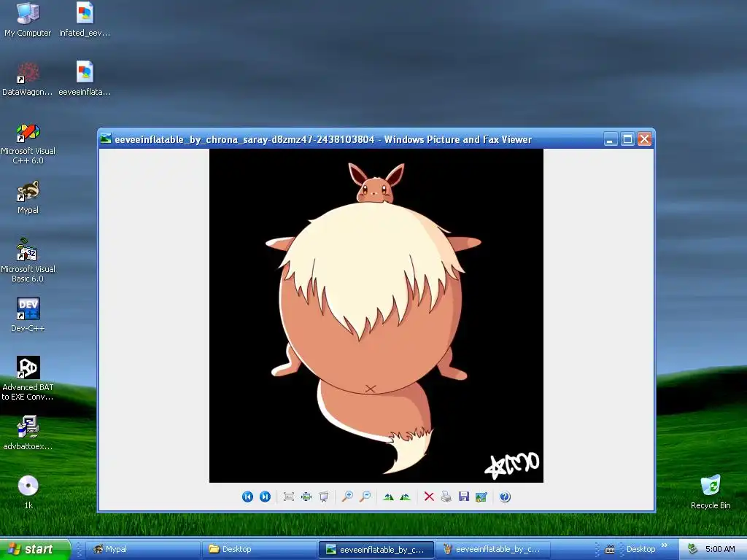The height and width of the screenshot is (560, 747).
Task: Minimize the Picture and Fax Viewer window
Action: coord(611,139)
